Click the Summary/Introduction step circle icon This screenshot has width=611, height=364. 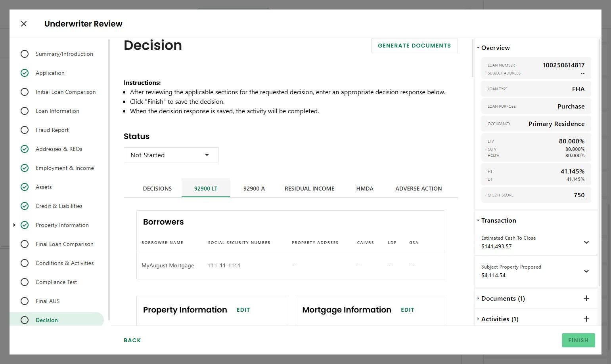click(25, 54)
